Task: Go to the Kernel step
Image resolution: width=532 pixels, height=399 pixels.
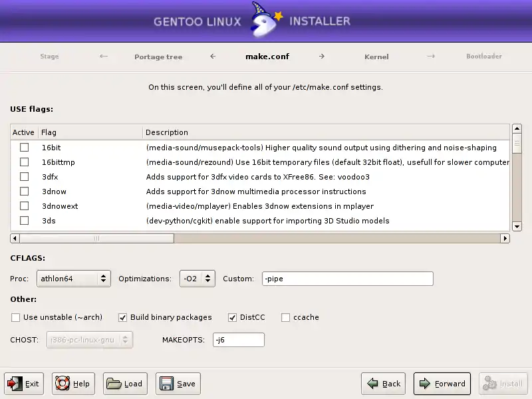Action: (x=376, y=57)
